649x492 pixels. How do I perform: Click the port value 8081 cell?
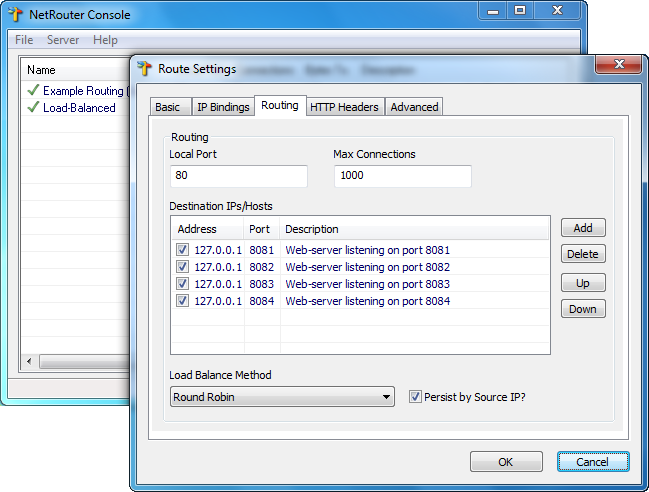[262, 250]
